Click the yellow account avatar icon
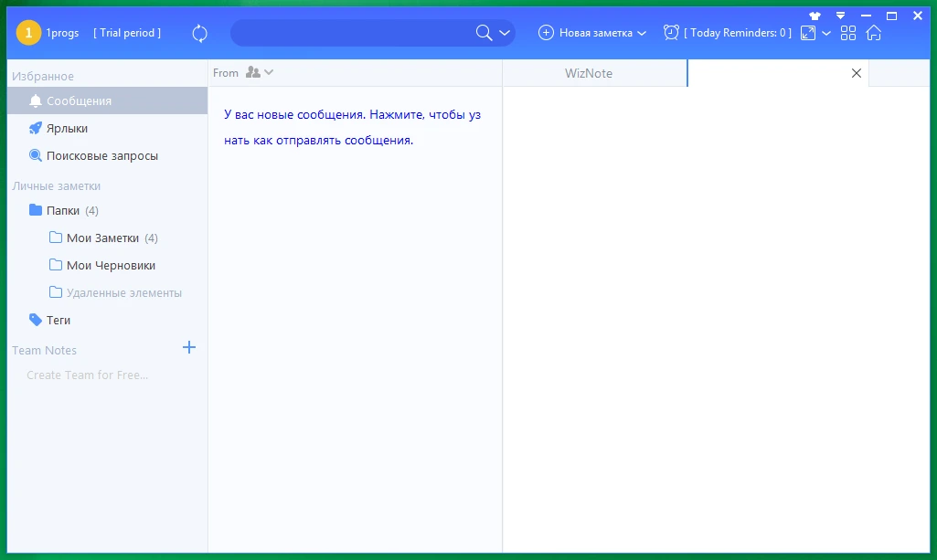 click(x=28, y=33)
